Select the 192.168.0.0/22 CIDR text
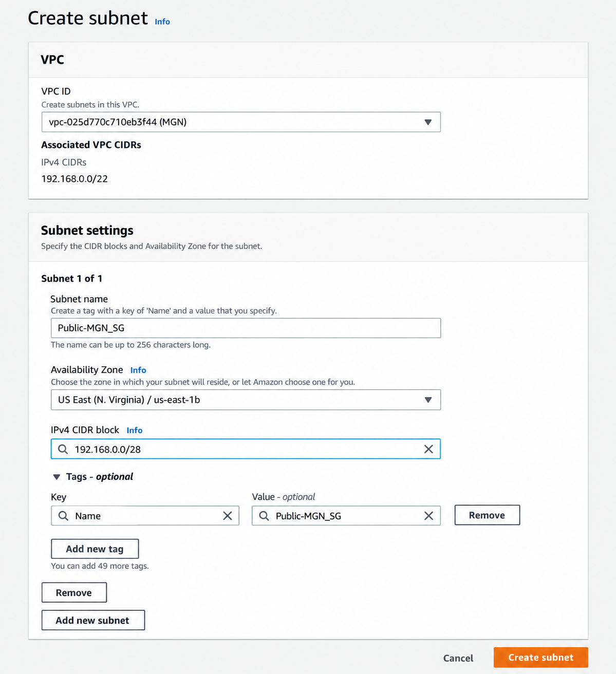616x674 pixels. [74, 179]
